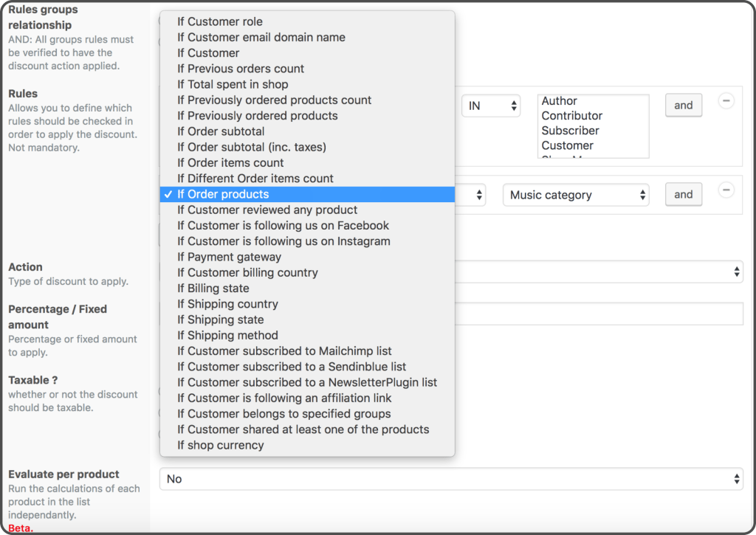Open the IN operator dropdown
Viewport: 756px width, 535px height.
click(491, 106)
